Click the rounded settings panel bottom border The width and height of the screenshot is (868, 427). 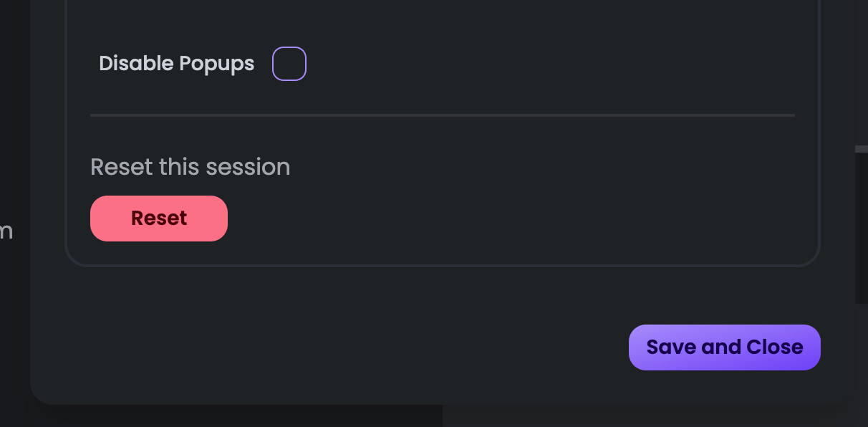pyautogui.click(x=443, y=266)
